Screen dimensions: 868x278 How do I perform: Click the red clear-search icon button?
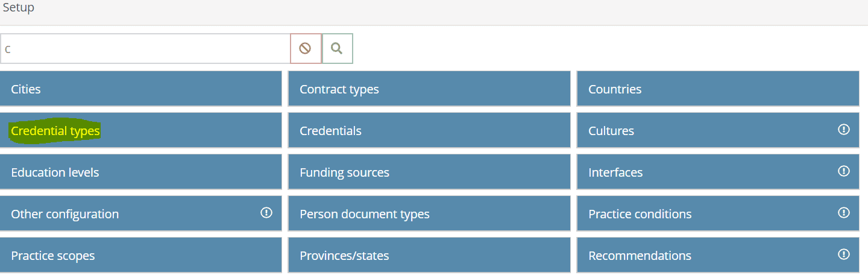pyautogui.click(x=306, y=48)
